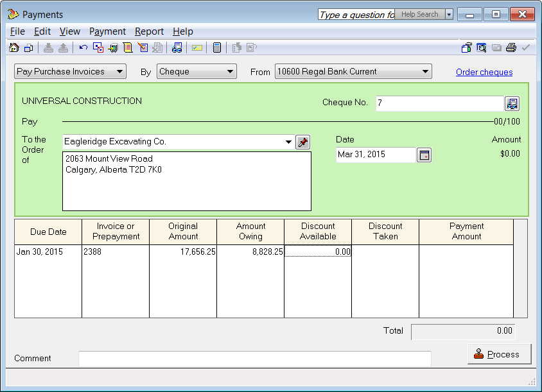Open the Report menu
Screen dimensions: 542x392
[x=149, y=31]
